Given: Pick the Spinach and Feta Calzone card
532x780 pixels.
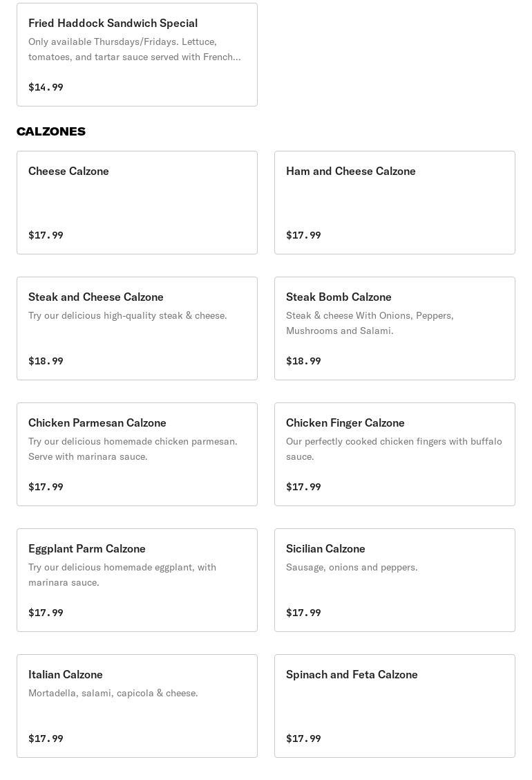Looking at the screenshot, I should 395,706.
